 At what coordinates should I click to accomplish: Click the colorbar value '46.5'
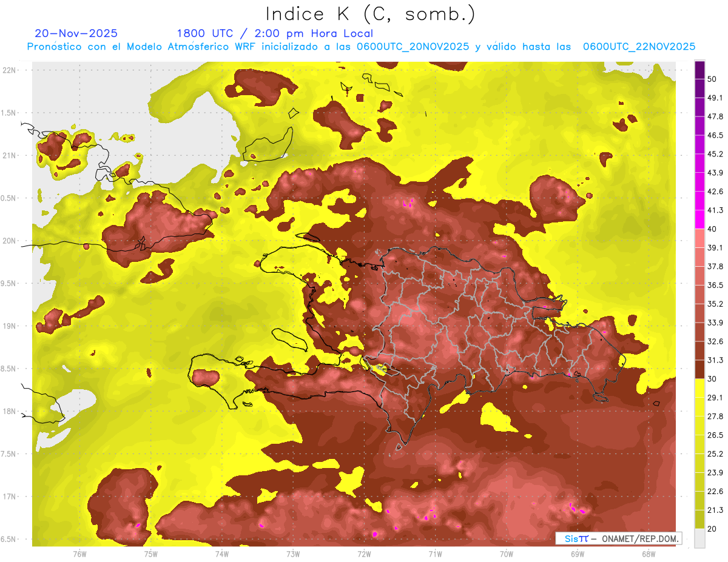715,135
